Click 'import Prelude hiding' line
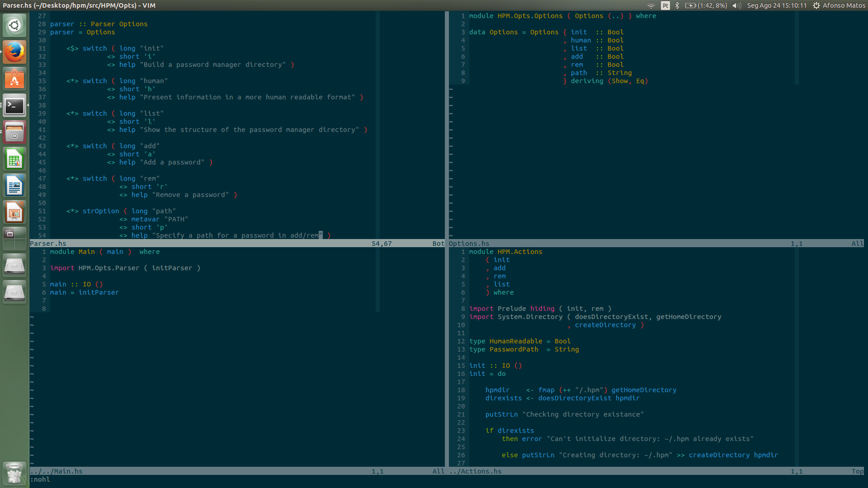868x488 pixels. click(x=540, y=309)
